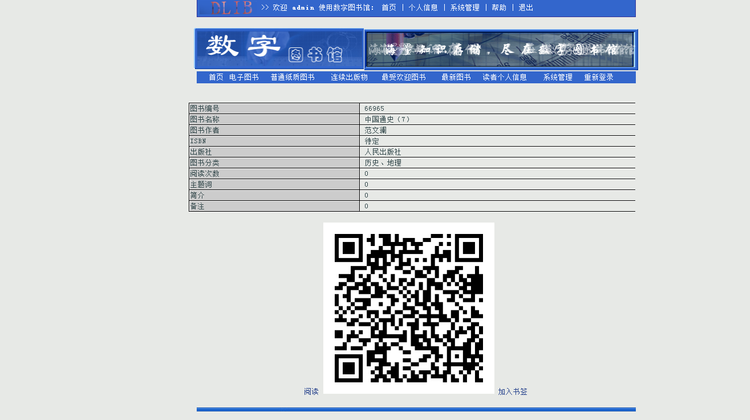Select book number value 66965
Screen dimensions: 750x420
tap(374, 109)
